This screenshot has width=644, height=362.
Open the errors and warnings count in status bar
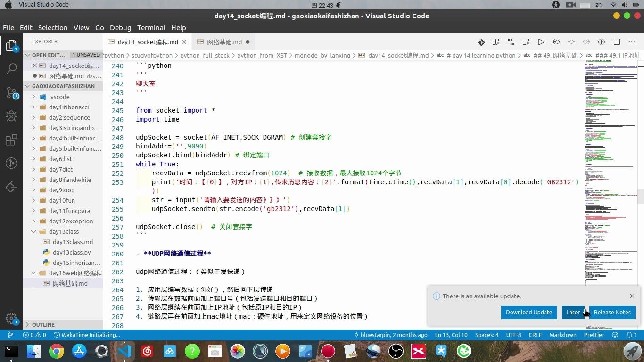coord(34,335)
